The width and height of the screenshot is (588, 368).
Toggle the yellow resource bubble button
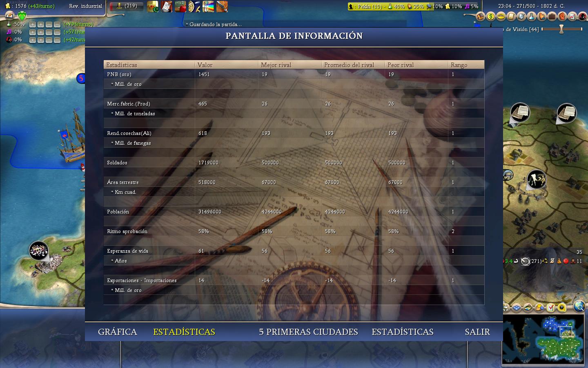(x=561, y=307)
